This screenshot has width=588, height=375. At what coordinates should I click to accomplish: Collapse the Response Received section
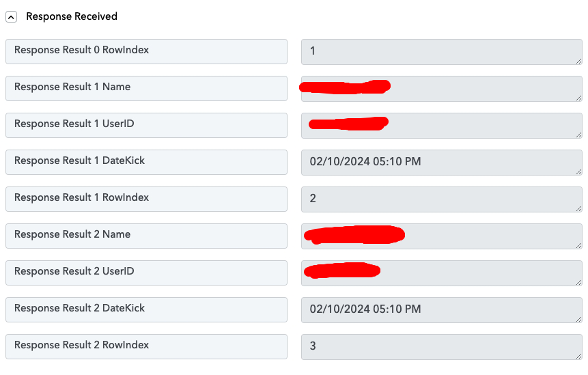[x=11, y=17]
